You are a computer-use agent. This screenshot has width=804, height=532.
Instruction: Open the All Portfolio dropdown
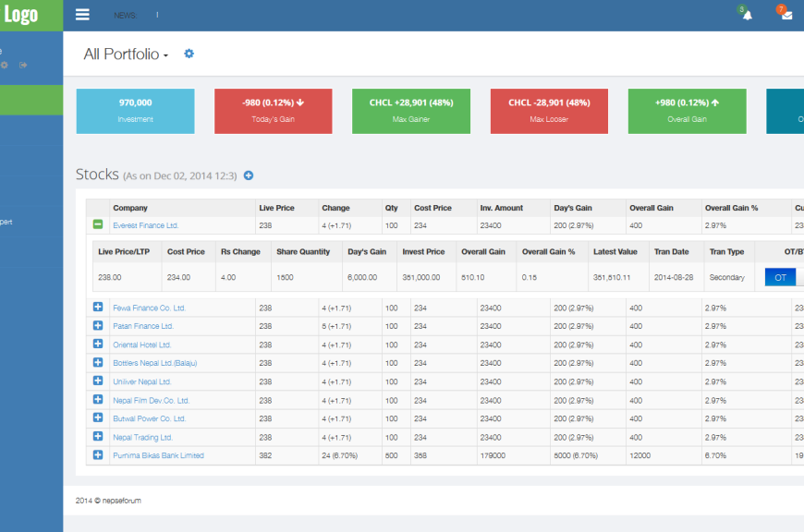(x=127, y=54)
